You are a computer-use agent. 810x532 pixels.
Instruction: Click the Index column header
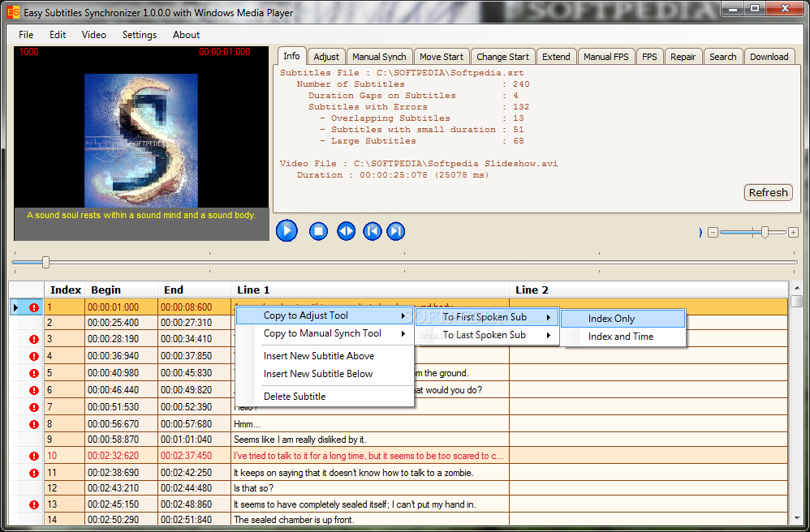tap(65, 290)
